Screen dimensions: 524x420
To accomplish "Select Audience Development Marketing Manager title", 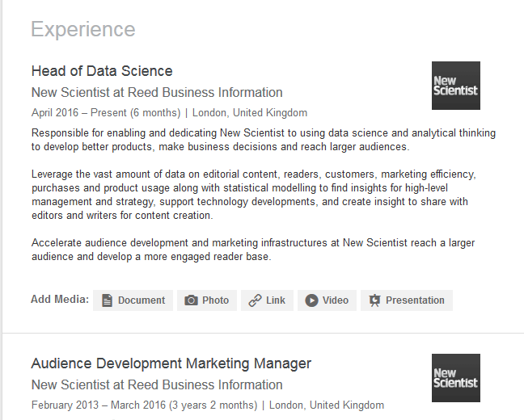I will click(x=171, y=363).
